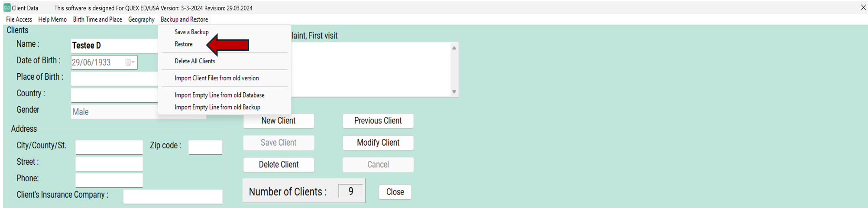868x208 pixels.
Task: Select Import Empty Line from old Backup
Action: pyautogui.click(x=217, y=107)
